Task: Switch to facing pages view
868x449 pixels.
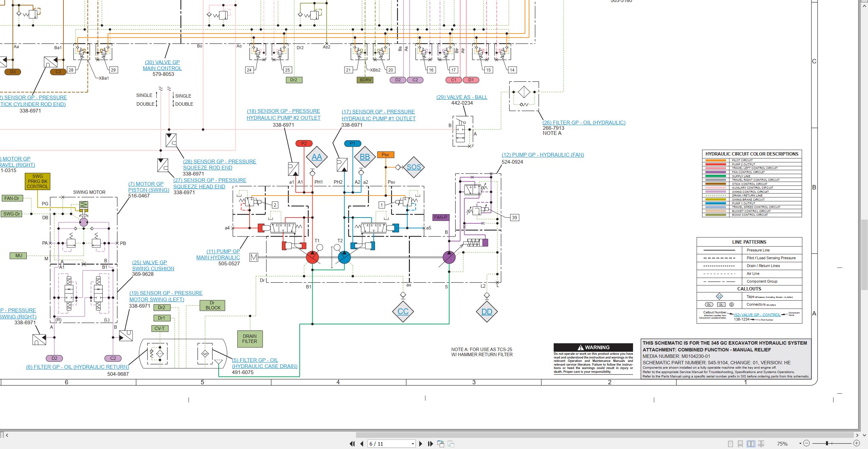Action: coord(751,444)
